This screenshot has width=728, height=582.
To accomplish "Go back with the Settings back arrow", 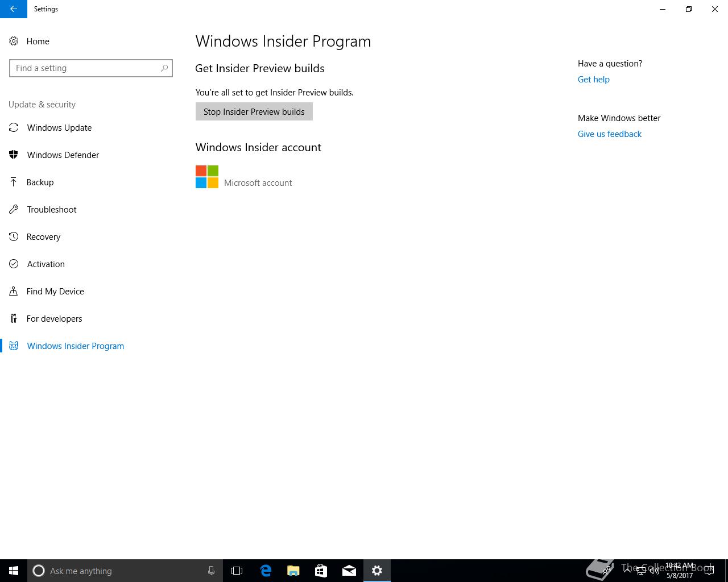I will [x=14, y=9].
